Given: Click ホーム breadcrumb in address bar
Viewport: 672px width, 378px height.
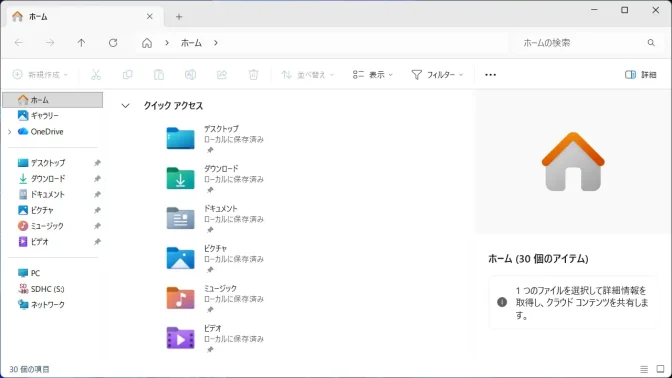Looking at the screenshot, I should tap(191, 43).
